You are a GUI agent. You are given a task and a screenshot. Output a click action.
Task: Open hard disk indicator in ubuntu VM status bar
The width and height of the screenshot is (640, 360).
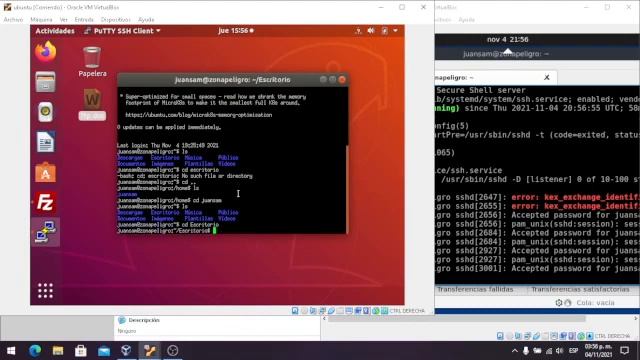(295, 311)
